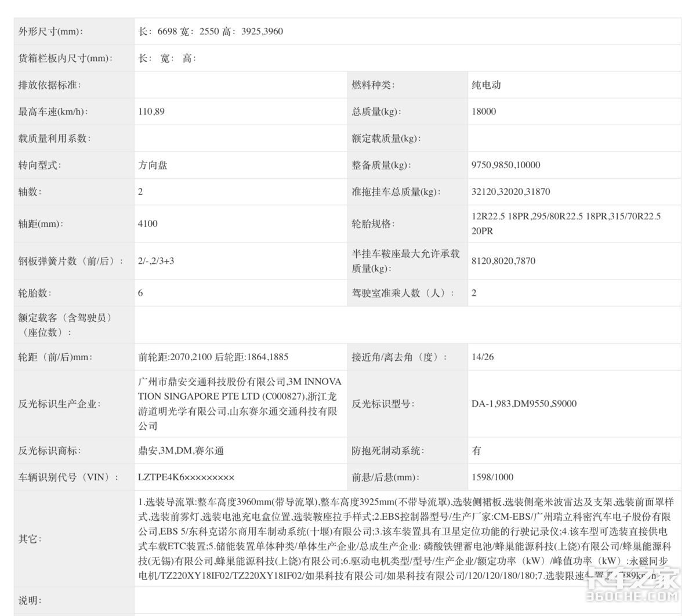Click the 货箱栏板内尺寸(mm) label
696x616 pixels.
tap(66, 58)
